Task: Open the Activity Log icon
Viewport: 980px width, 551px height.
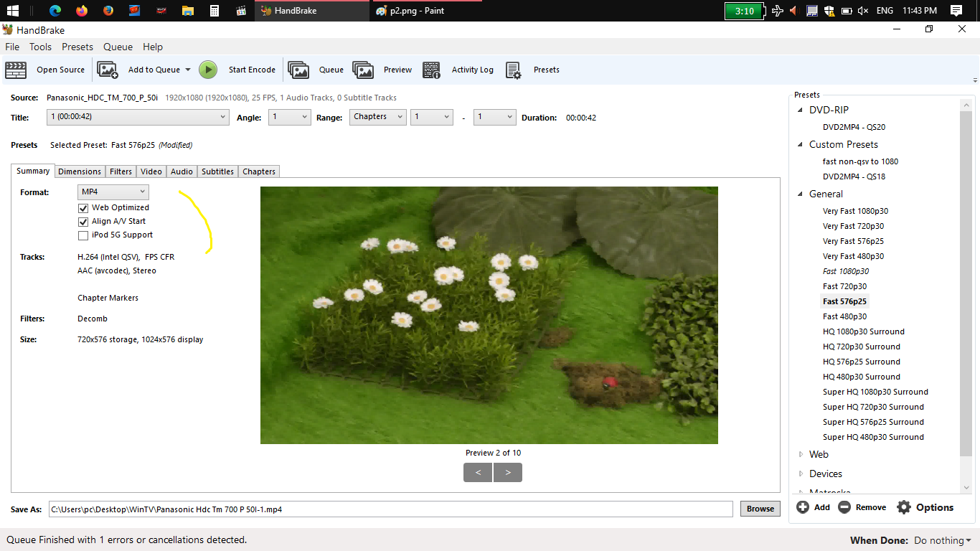Action: pos(431,70)
